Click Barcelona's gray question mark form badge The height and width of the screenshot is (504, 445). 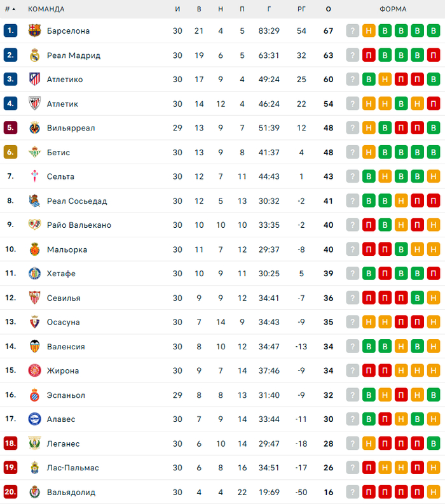click(x=353, y=31)
